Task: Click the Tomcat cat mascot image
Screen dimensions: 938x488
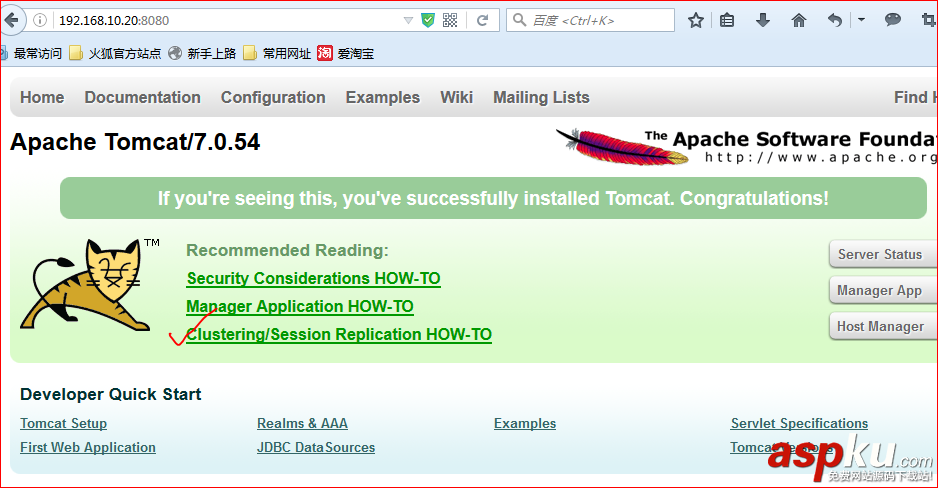Action: pyautogui.click(x=90, y=285)
